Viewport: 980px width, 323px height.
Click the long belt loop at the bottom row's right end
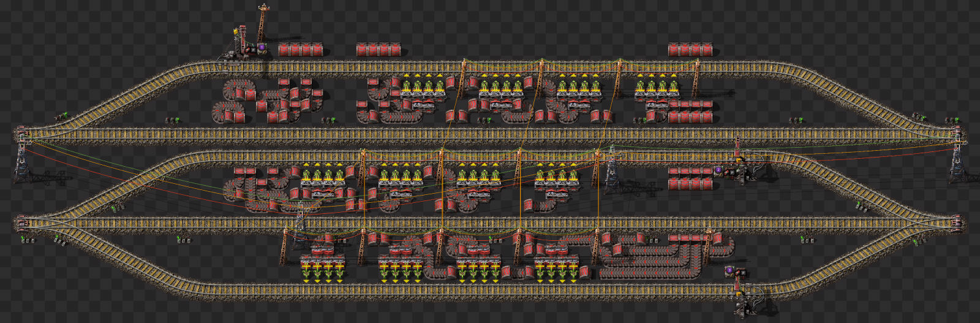(x=666, y=256)
